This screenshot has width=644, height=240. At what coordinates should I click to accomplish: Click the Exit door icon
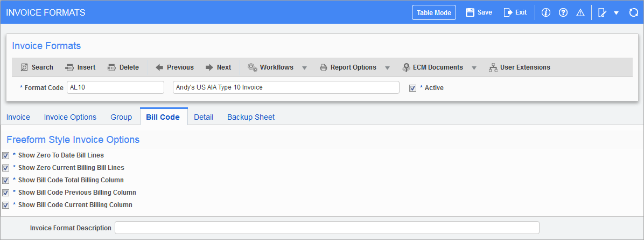[508, 12]
